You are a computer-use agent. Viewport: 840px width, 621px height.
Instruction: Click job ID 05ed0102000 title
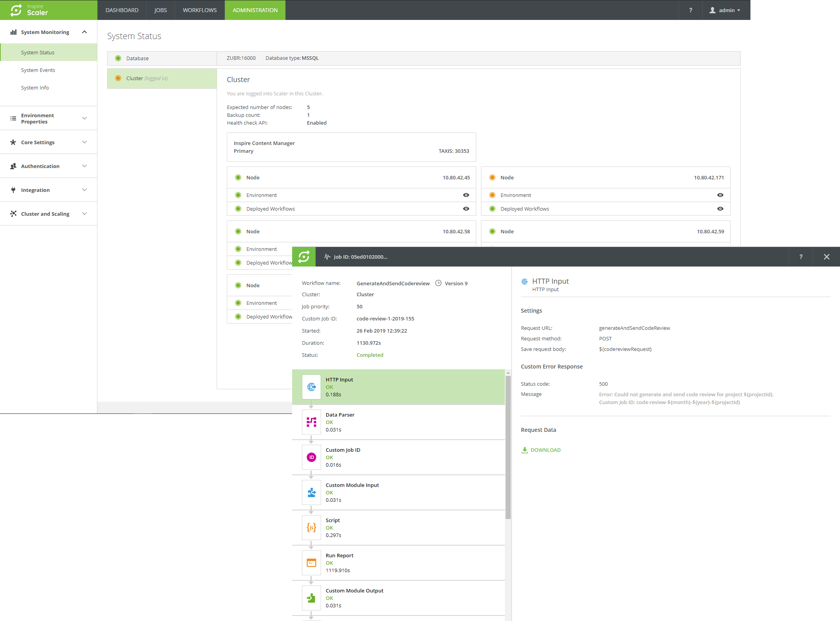tap(361, 257)
